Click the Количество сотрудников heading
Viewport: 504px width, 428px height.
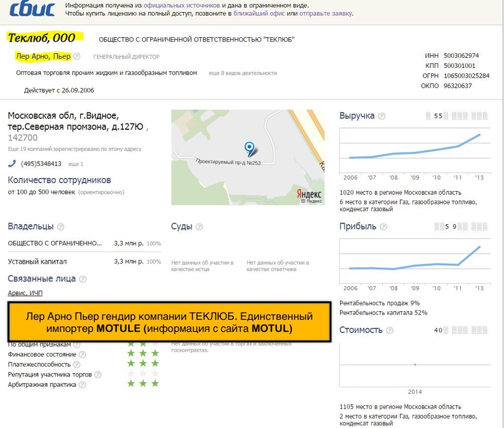coord(59,180)
